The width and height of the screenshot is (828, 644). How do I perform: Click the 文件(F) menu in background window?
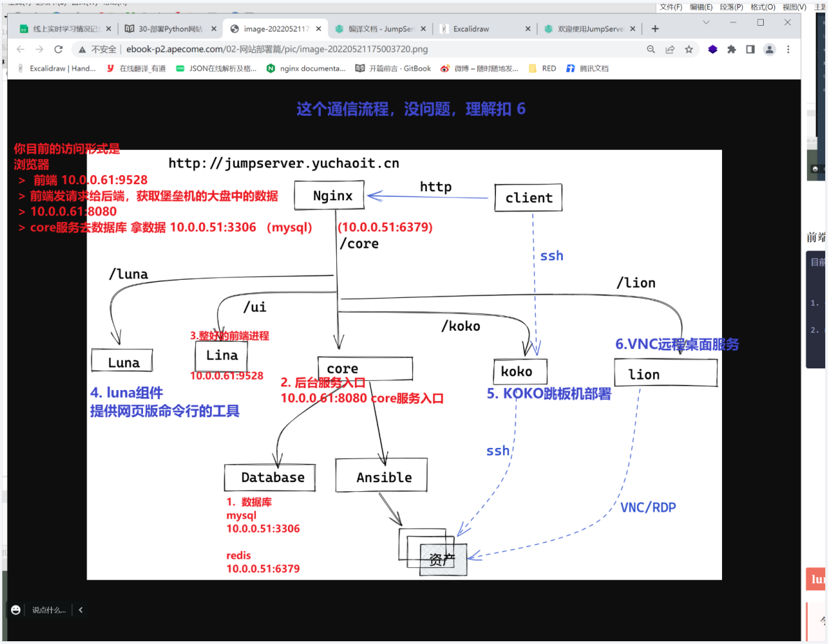pos(670,7)
